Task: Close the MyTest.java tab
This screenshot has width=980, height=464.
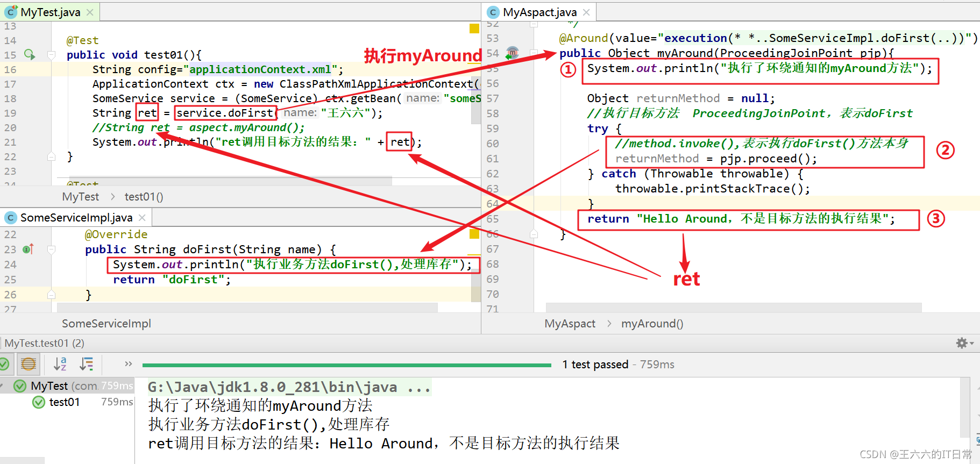Action: (90, 12)
